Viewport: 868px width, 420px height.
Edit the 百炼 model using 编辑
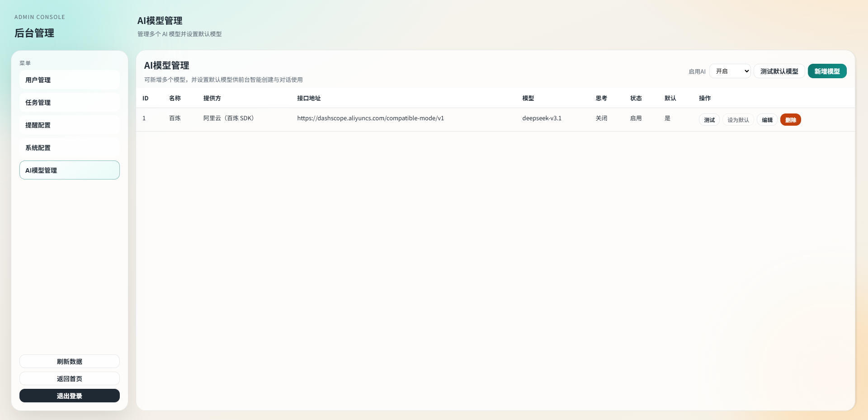767,120
